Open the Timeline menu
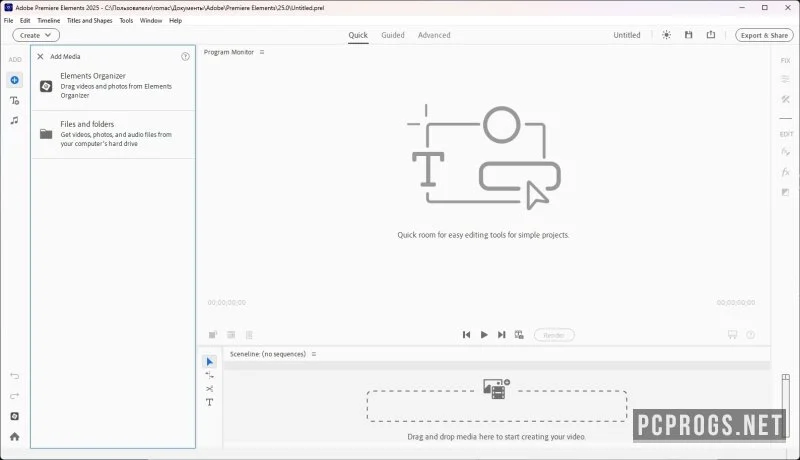Screen dimensions: 800x460 click(x=48, y=21)
